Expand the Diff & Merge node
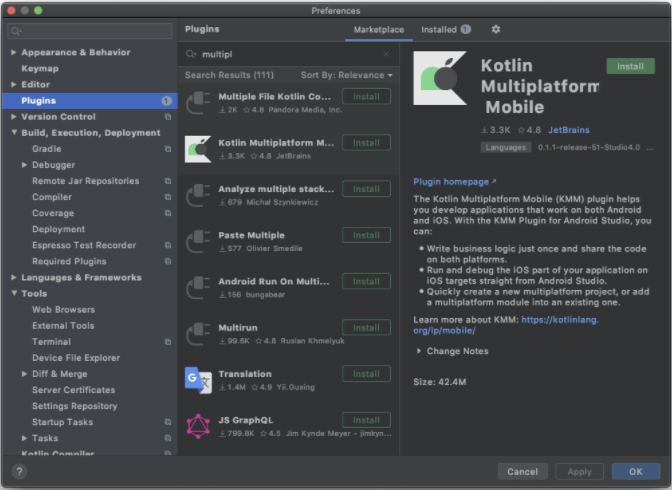Viewport: 672px width, 490px height. click(x=24, y=374)
